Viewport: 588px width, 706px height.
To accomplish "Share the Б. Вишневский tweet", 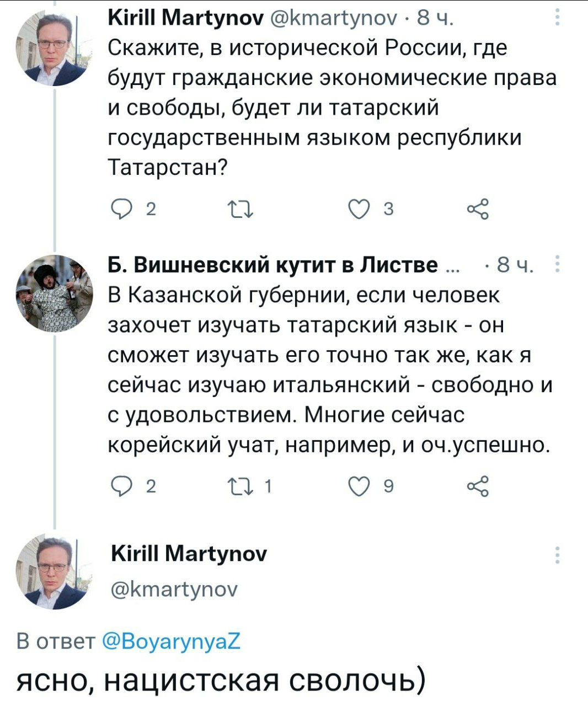I will [x=477, y=486].
